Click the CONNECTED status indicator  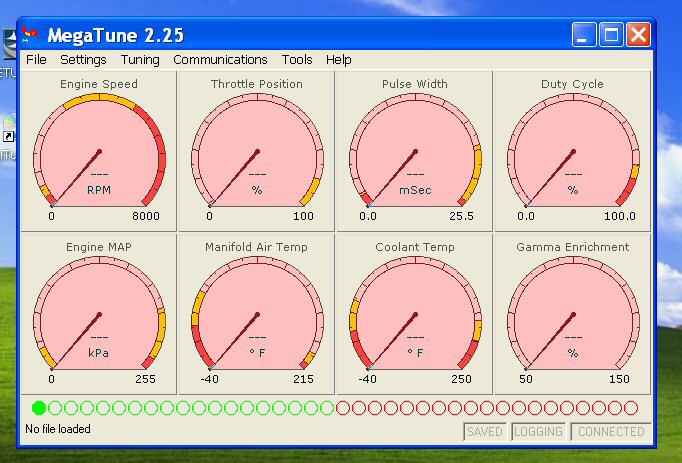[611, 432]
